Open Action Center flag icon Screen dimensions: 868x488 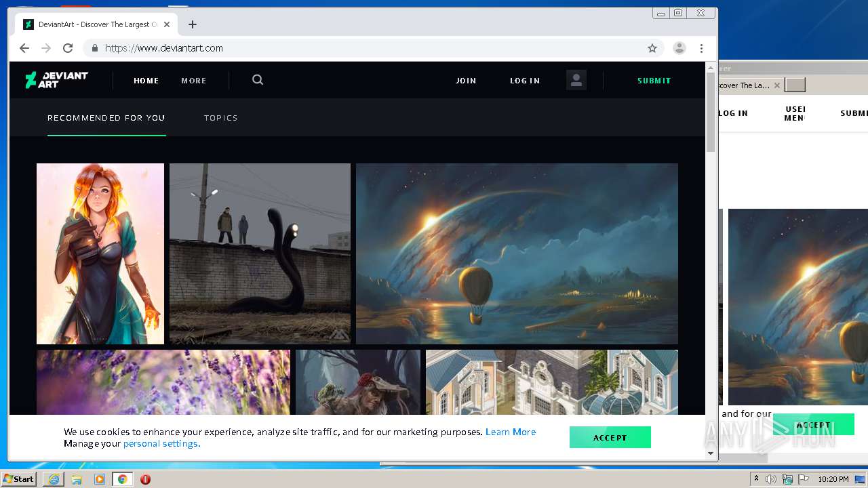803,479
